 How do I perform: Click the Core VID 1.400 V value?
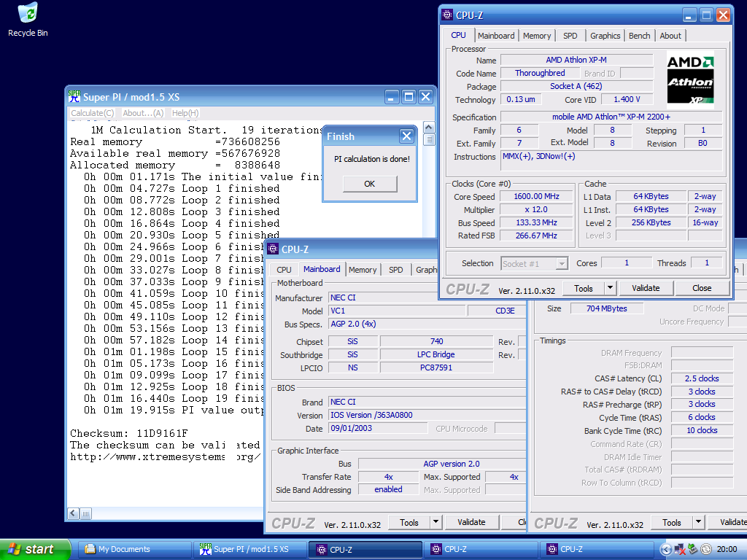(627, 99)
